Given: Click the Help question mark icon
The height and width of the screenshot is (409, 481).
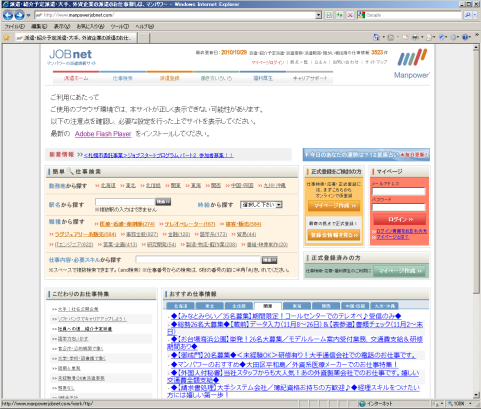Looking at the screenshot, I should coord(465,37).
